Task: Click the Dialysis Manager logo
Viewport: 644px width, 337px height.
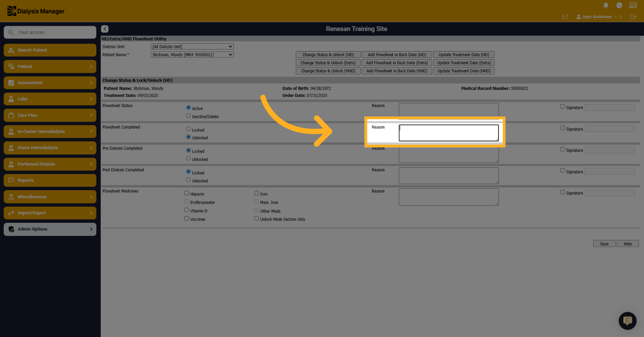Action: coord(36,11)
